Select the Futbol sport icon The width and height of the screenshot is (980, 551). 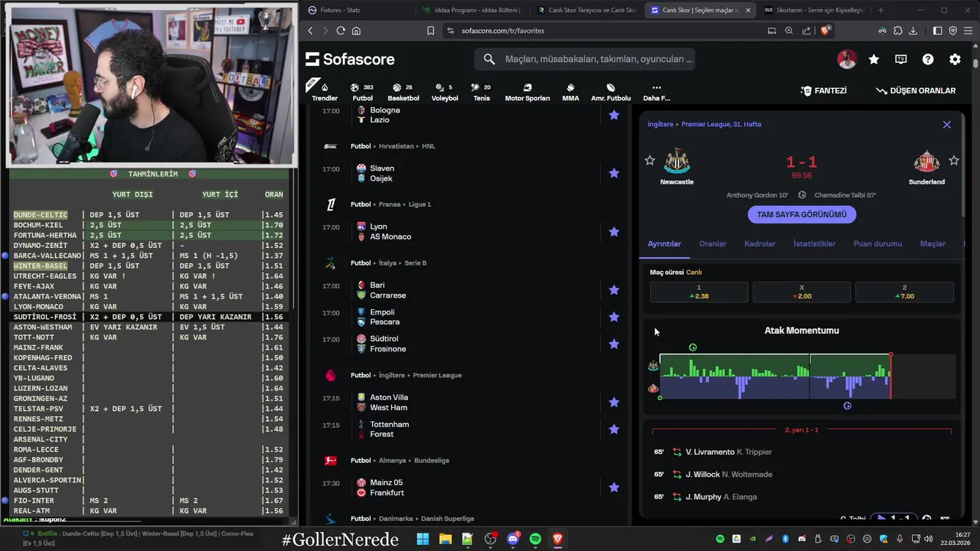(362, 92)
